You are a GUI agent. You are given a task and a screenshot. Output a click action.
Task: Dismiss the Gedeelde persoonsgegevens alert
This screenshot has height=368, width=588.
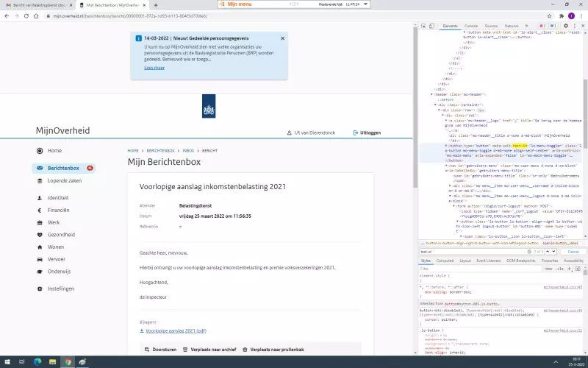click(x=282, y=38)
